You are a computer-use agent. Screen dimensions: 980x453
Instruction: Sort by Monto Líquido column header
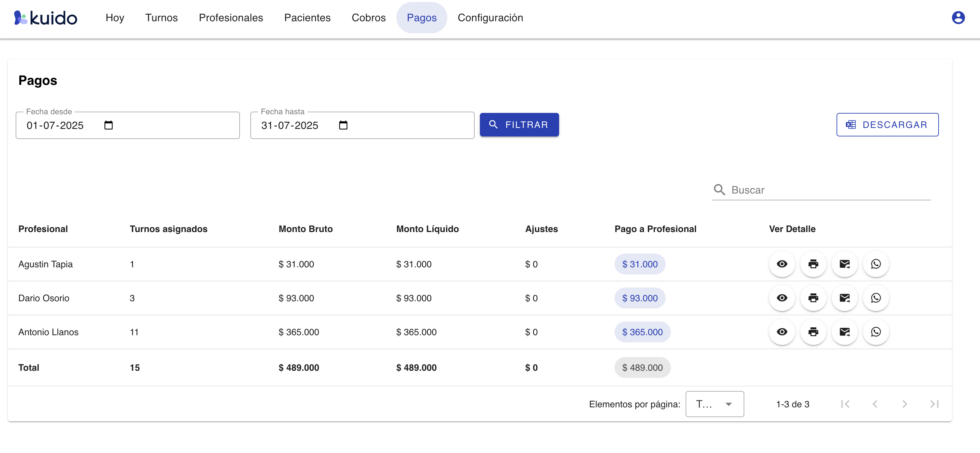pos(428,228)
